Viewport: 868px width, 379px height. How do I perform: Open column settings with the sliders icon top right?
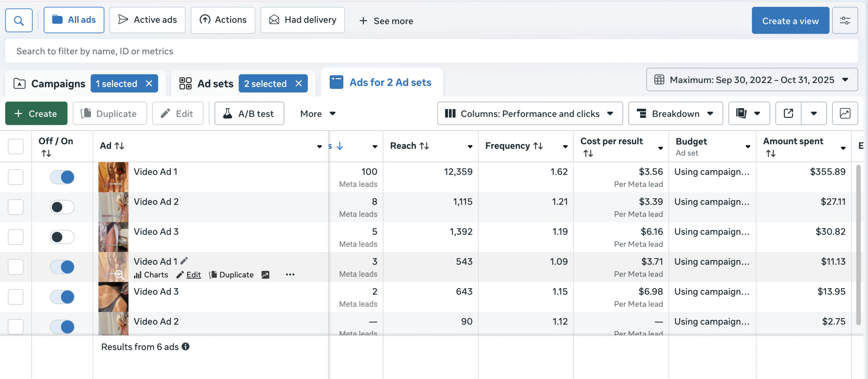coord(845,20)
